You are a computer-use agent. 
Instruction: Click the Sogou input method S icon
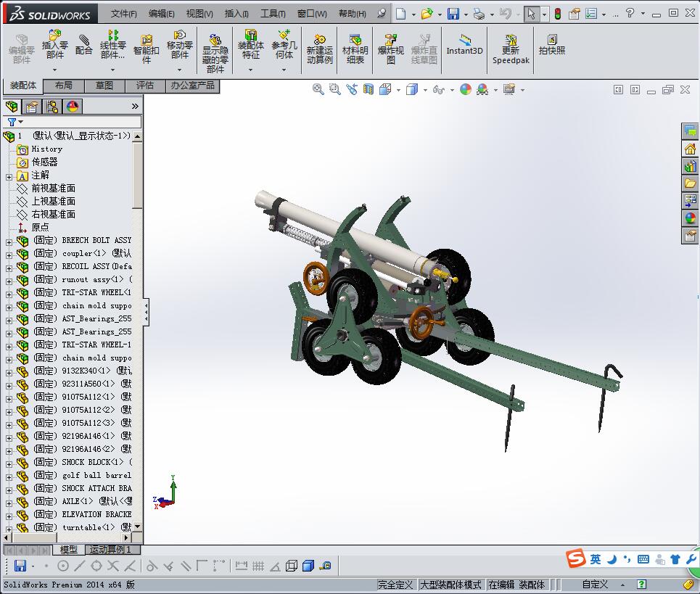(576, 558)
